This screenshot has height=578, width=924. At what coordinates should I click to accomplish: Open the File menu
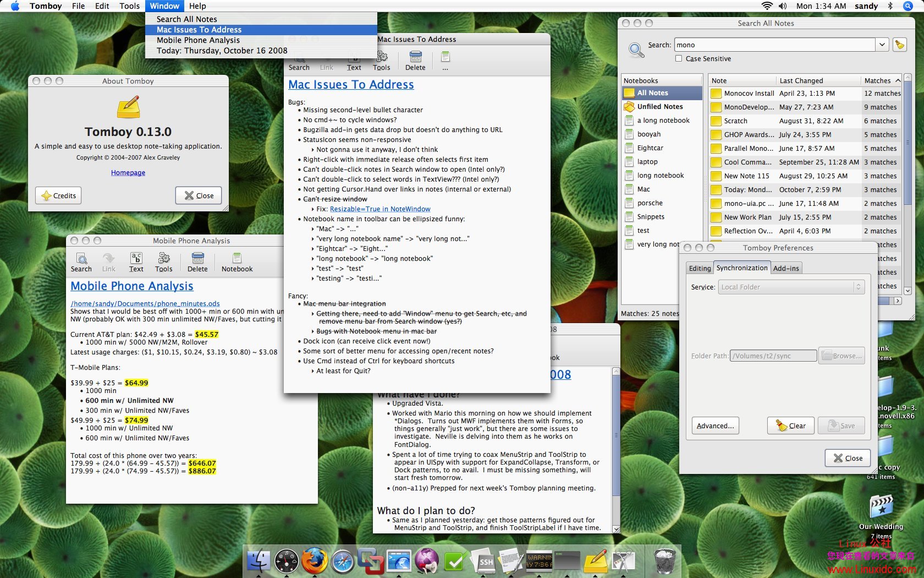pyautogui.click(x=78, y=6)
